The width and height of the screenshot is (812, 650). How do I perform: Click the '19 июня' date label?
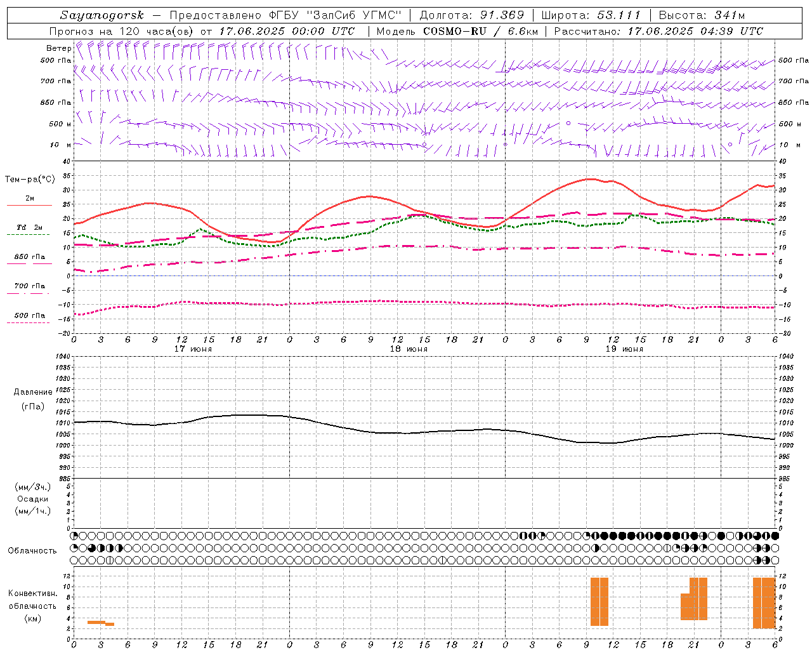pos(624,349)
